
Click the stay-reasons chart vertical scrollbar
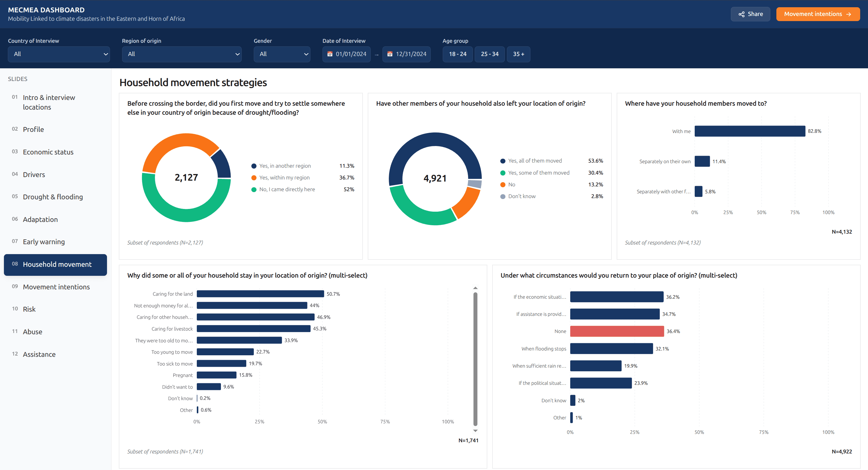(x=475, y=359)
